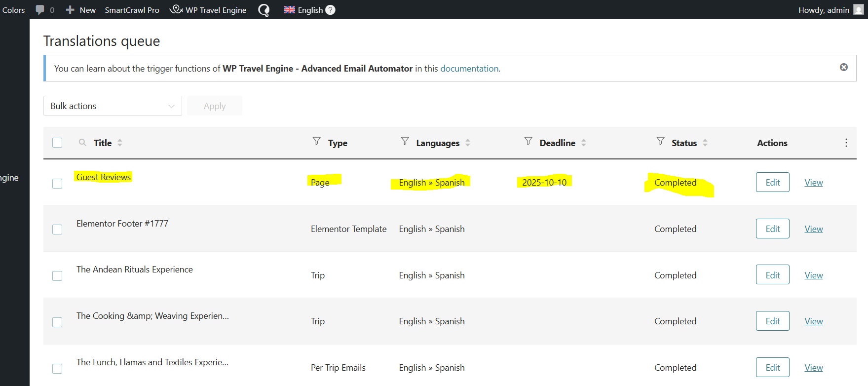Follow the documentation link in the notice
Screen dimensions: 868x386
469,69
